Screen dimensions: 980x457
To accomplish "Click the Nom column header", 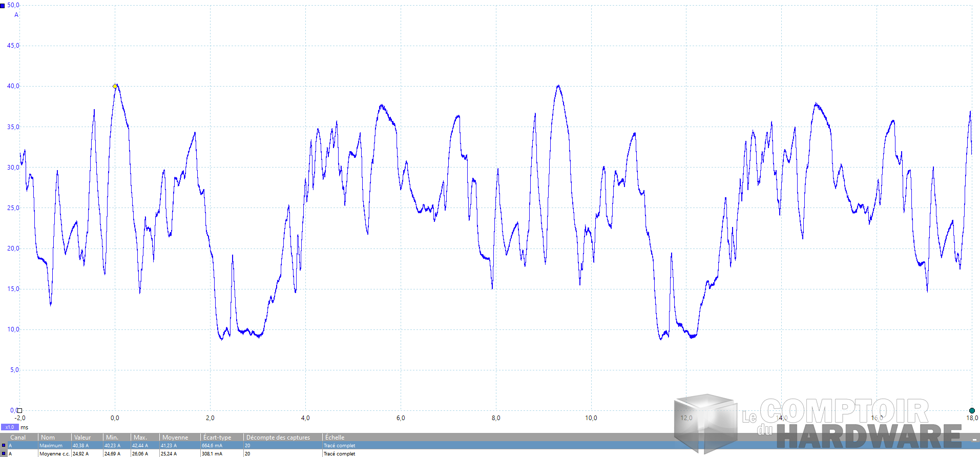I will (48, 438).
